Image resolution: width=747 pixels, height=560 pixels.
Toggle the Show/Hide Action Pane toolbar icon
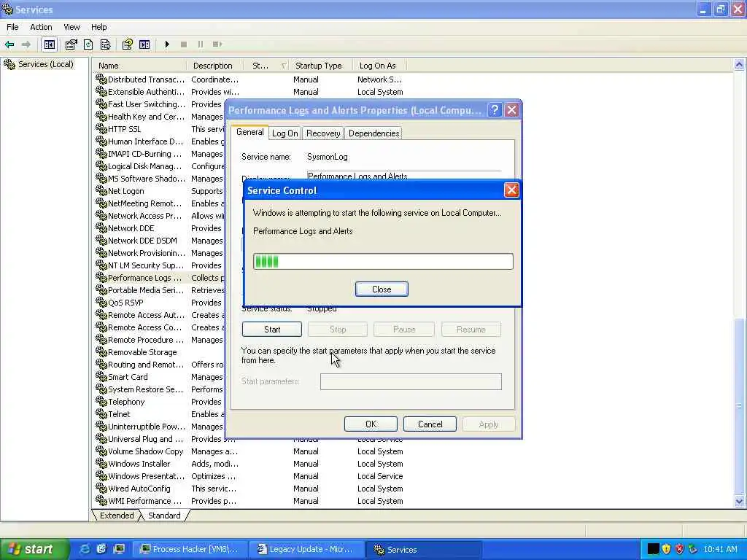click(144, 44)
